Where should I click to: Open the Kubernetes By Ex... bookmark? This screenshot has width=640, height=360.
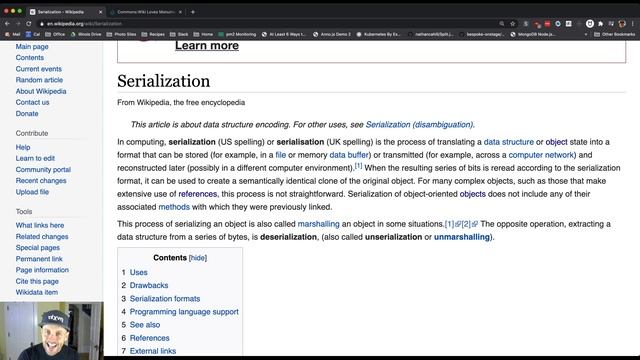[378, 34]
